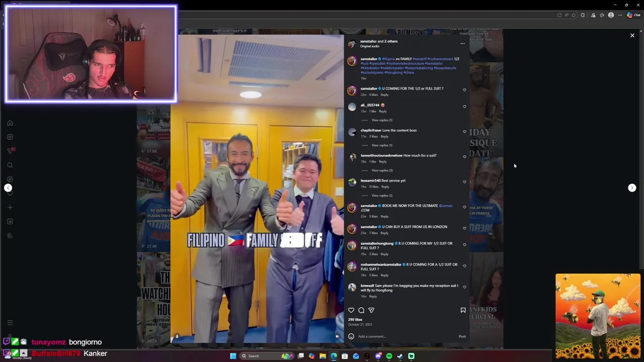Open Microsoft Edge from the taskbar
This screenshot has width=644, height=362.
pos(334,356)
